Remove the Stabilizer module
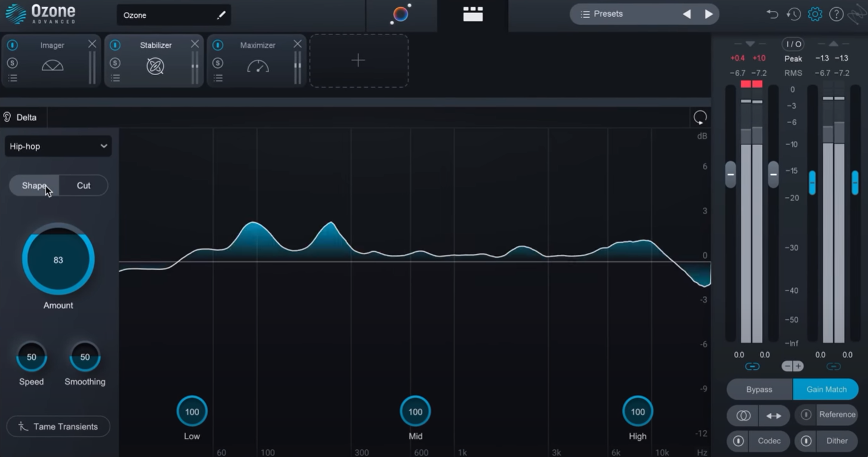868x457 pixels. (194, 44)
